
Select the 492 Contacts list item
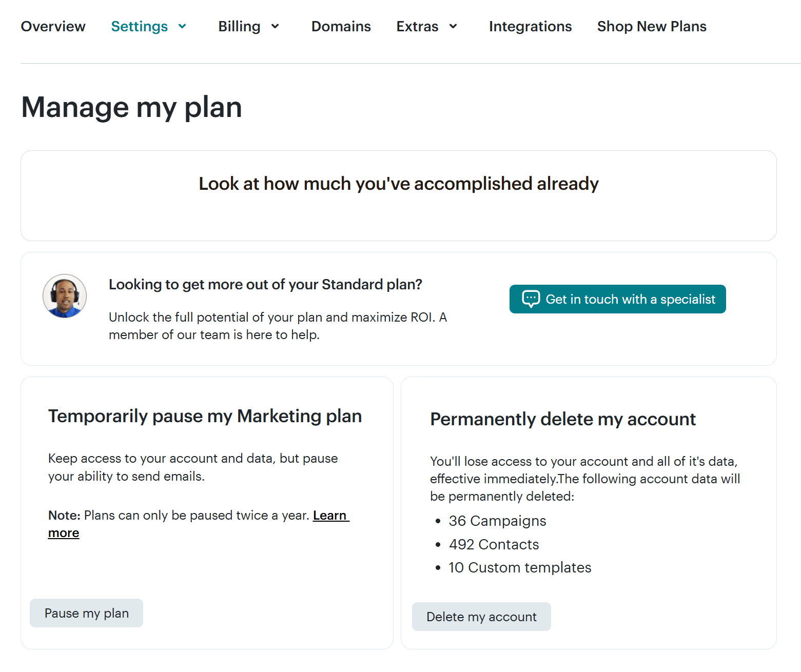(x=494, y=545)
